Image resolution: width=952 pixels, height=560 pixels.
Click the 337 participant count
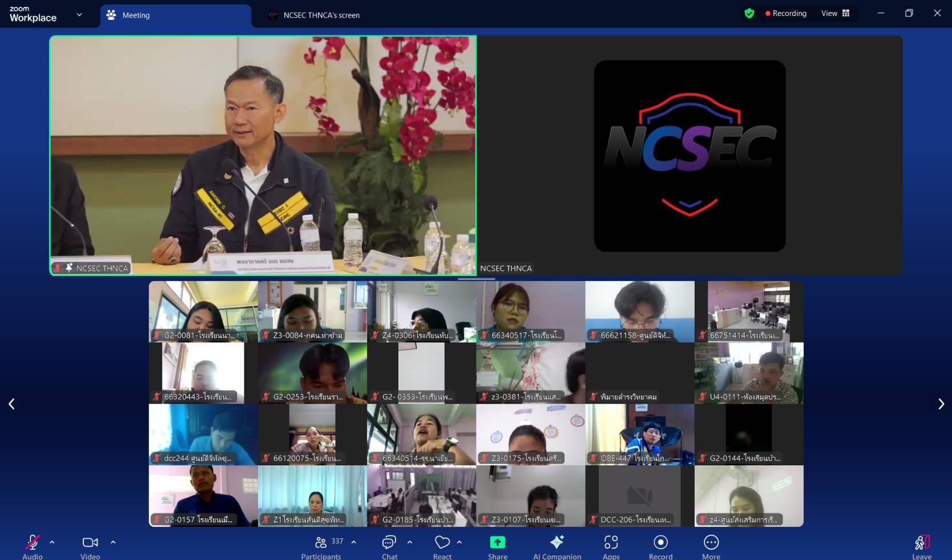point(337,541)
